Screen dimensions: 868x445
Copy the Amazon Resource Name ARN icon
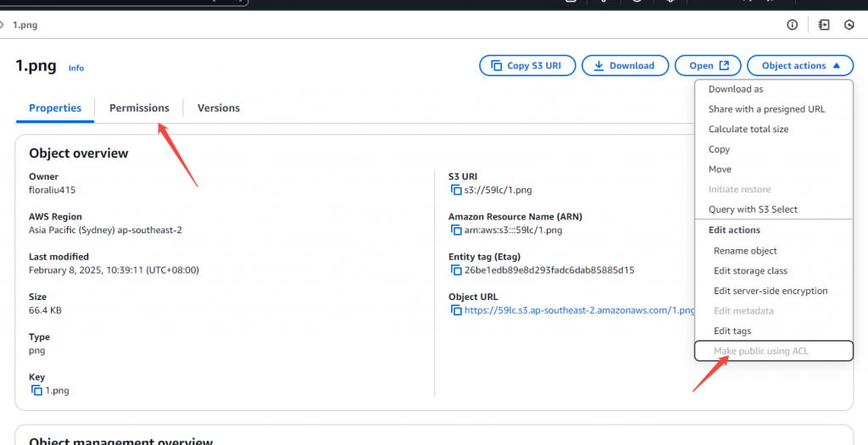point(456,231)
